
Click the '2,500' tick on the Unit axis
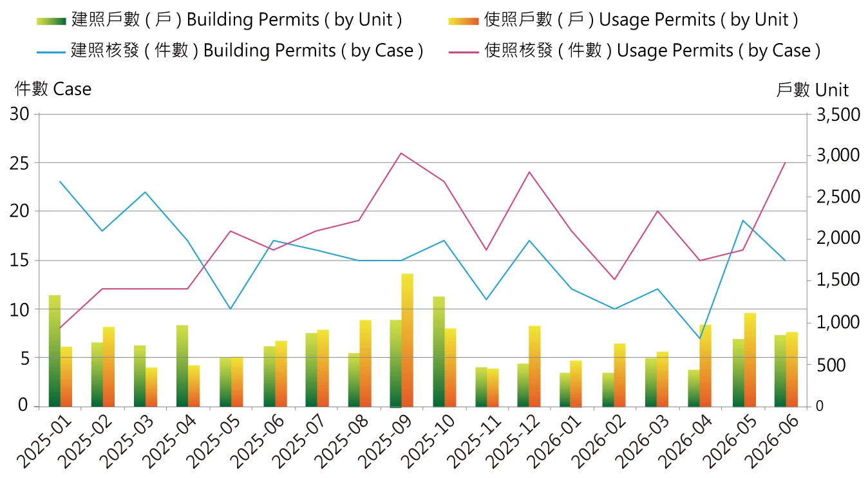(838, 197)
